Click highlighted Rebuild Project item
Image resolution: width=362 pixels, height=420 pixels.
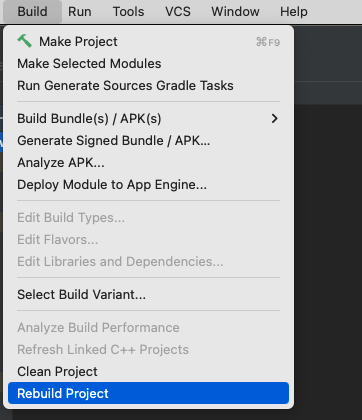coord(148,393)
